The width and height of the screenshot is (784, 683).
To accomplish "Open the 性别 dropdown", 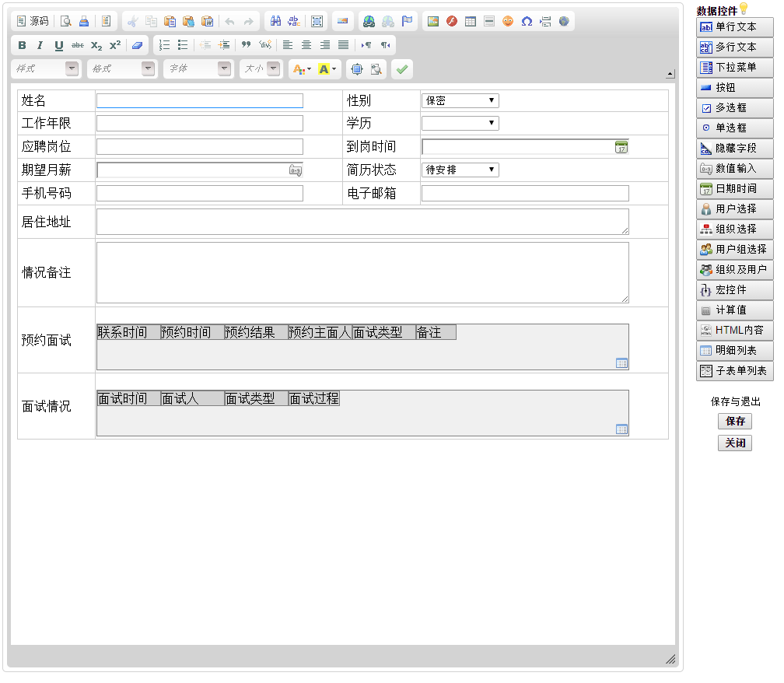I will [460, 101].
